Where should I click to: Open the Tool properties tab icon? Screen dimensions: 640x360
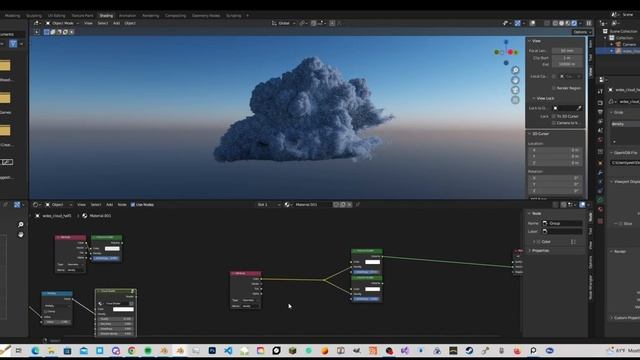click(600, 91)
